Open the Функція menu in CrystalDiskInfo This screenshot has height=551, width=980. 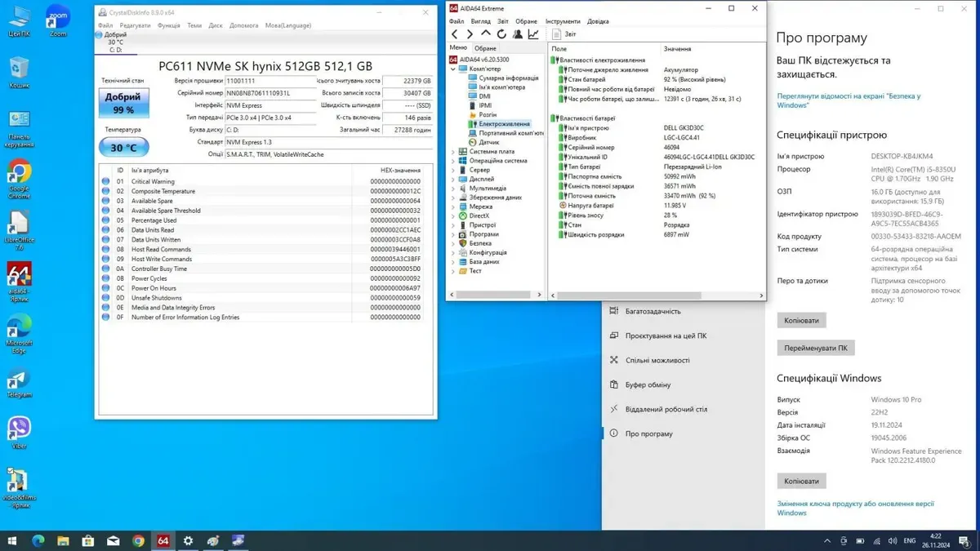[168, 25]
